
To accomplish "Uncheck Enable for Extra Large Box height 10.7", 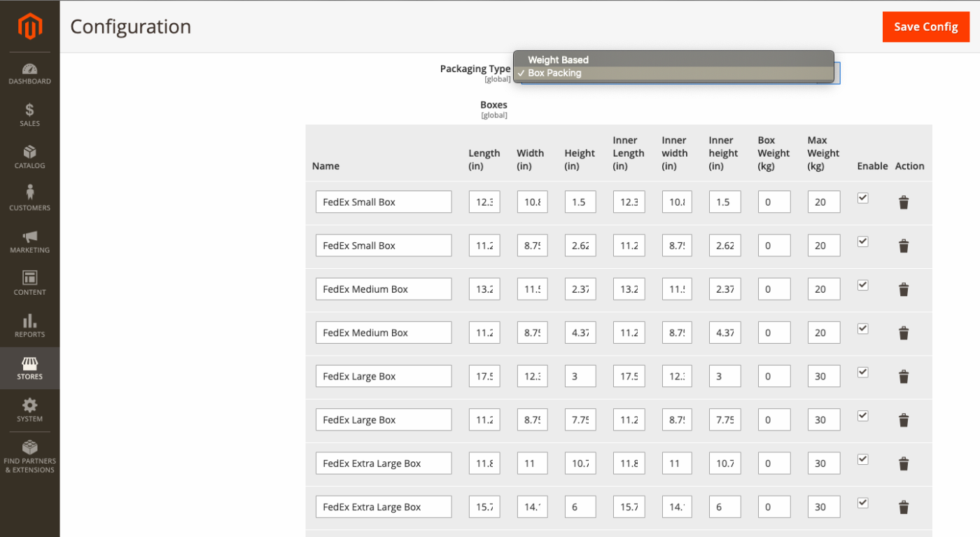I will click(863, 459).
